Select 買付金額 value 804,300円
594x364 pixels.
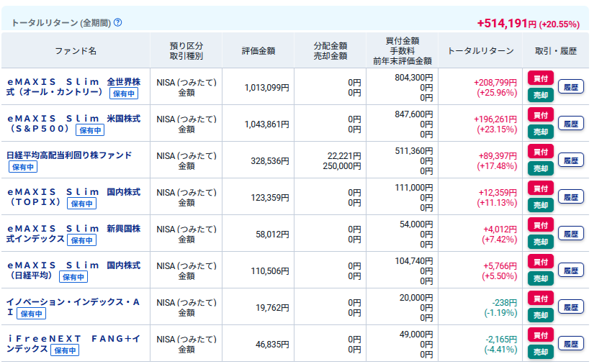414,78
